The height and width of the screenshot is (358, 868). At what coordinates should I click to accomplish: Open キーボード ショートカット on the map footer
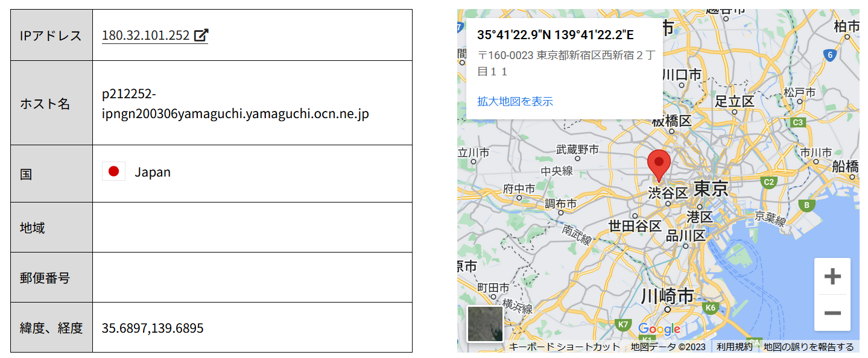(564, 347)
